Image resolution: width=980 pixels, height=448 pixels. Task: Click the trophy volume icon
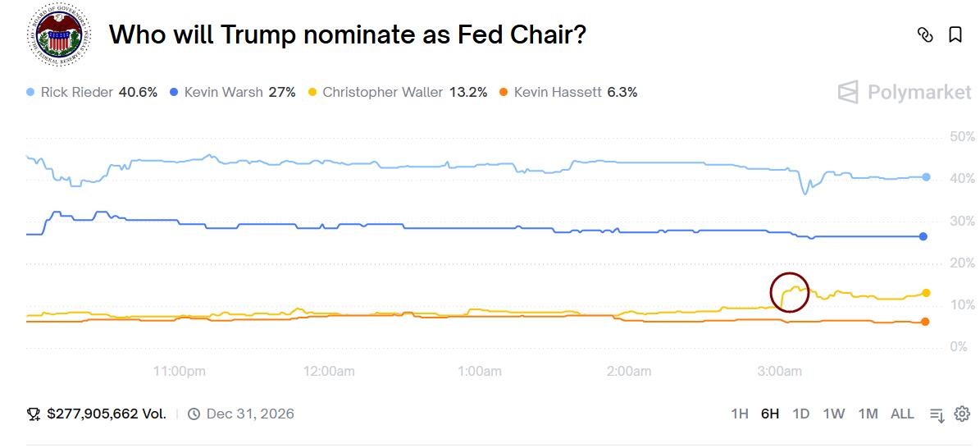pos(34,414)
